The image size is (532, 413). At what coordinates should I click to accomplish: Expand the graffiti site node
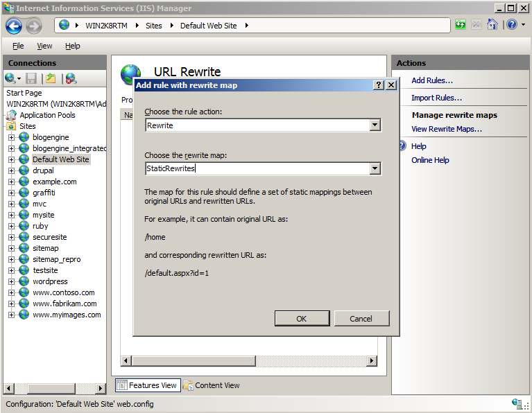pos(12,193)
